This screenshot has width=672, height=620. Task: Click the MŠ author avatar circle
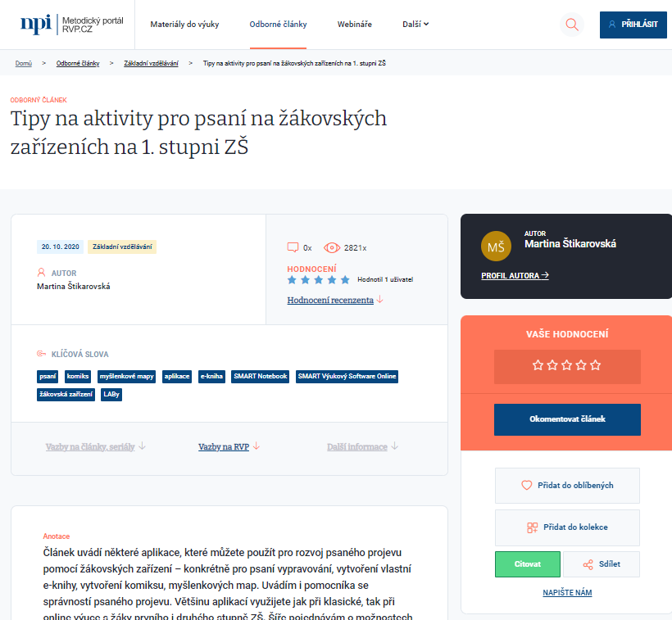point(496,247)
